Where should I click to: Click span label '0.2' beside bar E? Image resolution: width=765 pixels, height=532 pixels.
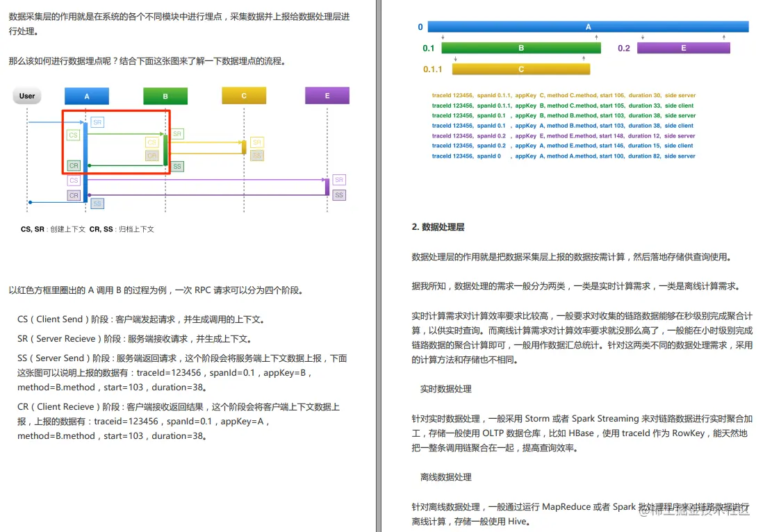point(623,49)
